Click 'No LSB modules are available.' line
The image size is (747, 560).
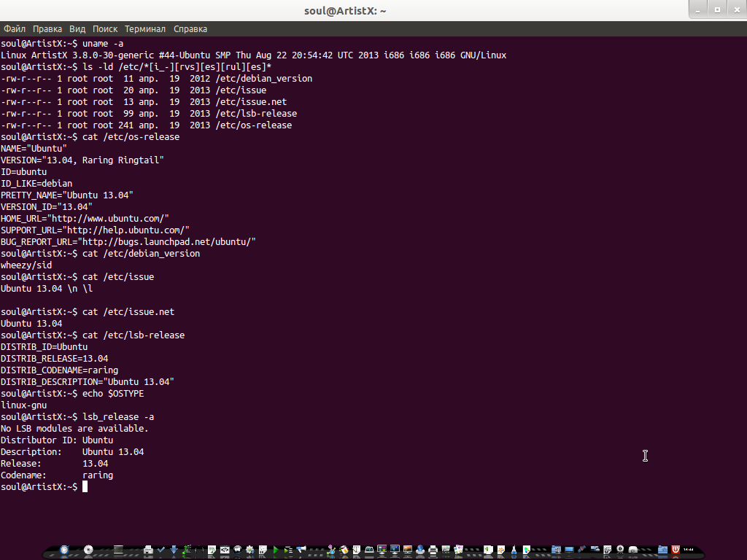(x=74, y=429)
